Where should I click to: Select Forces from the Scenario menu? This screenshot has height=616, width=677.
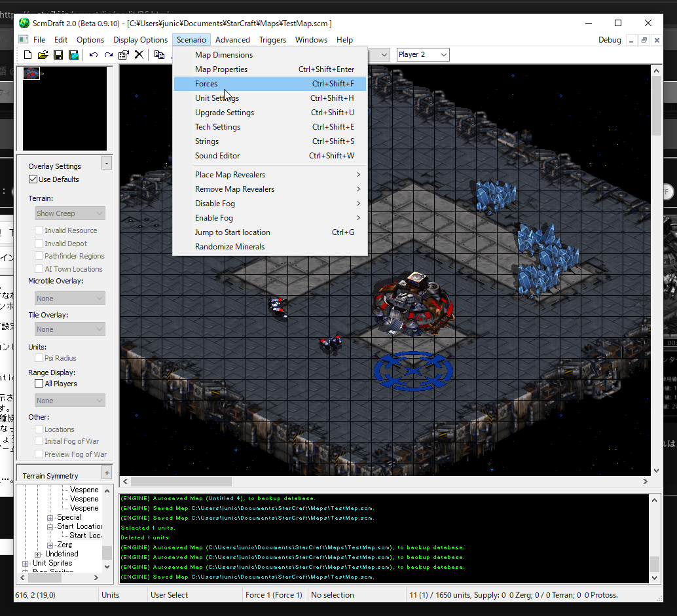(x=206, y=84)
